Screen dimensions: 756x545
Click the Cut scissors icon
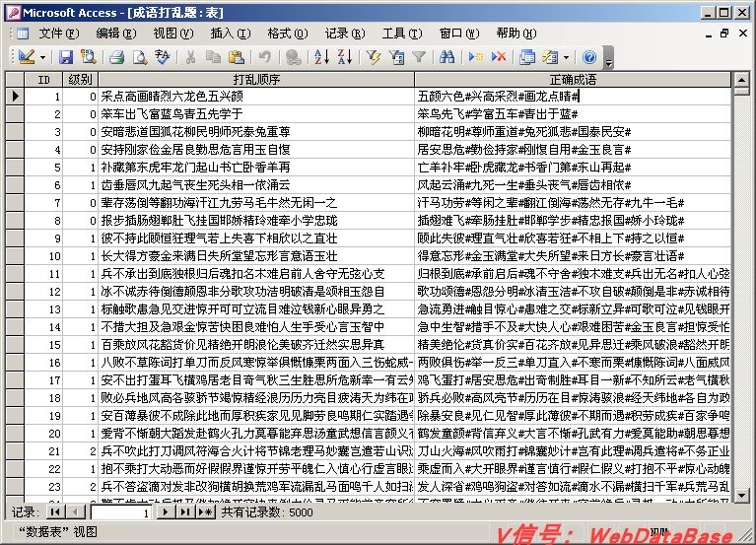point(190,57)
